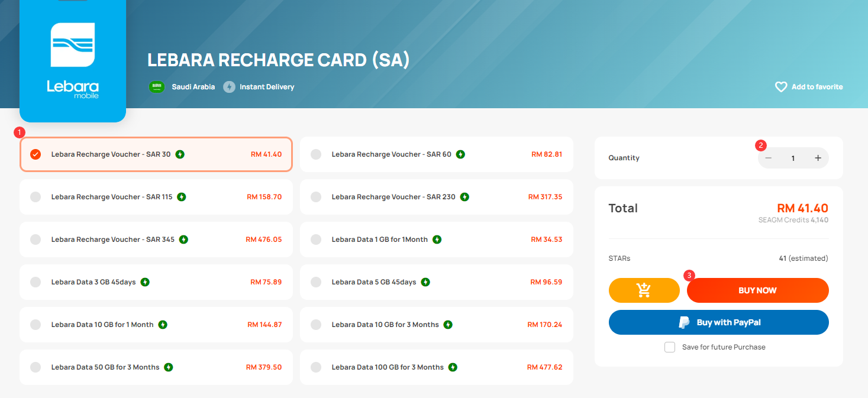
Task: Click price RM 96.59 for Data 5 GB
Action: [546, 282]
